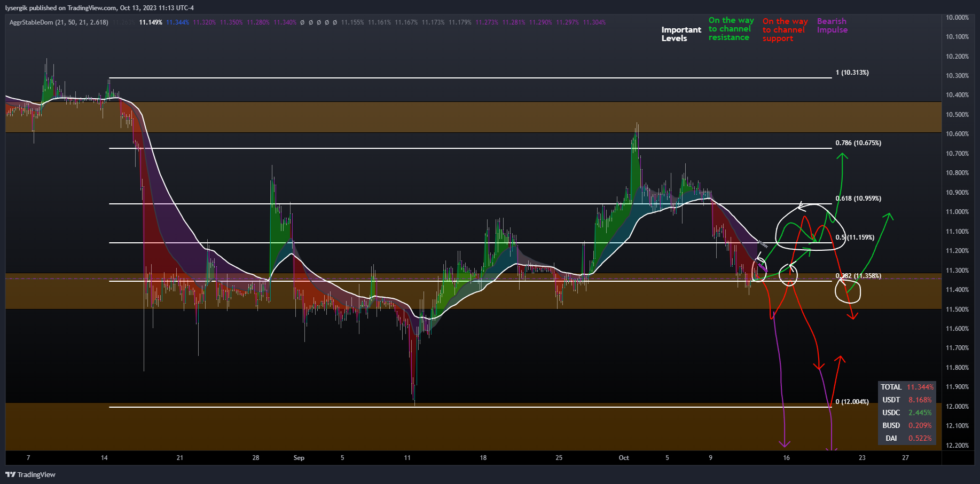Click the Oct label on time axis

coord(624,458)
